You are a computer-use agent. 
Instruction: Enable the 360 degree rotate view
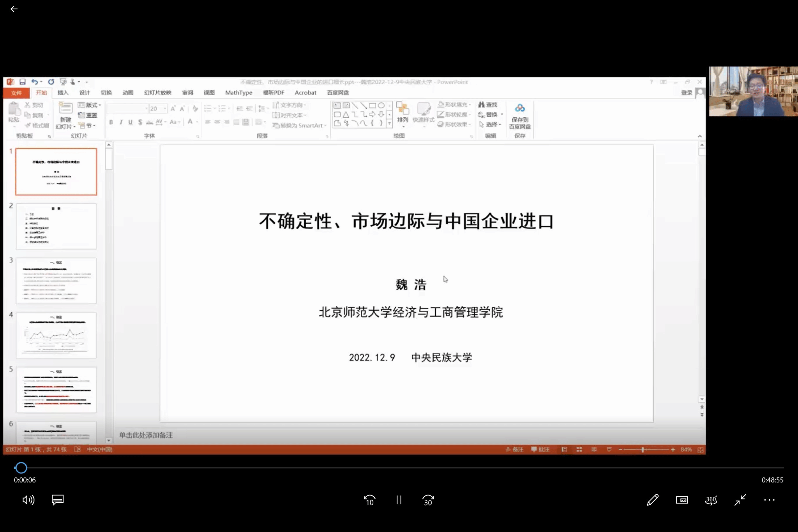711,500
